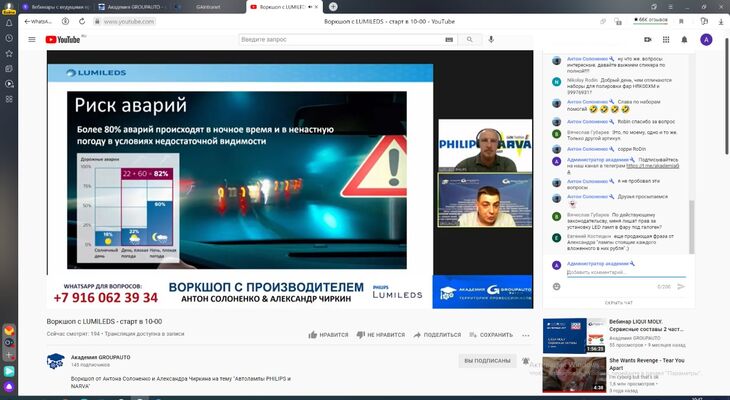The width and height of the screenshot is (730, 400).
Task: Click Евгений Костицкин name in chat
Action: click(x=588, y=237)
